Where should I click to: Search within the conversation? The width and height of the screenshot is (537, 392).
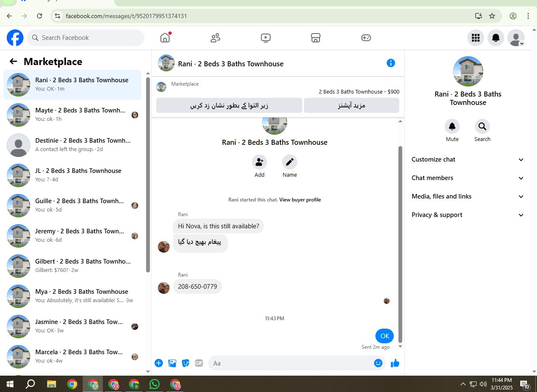[x=482, y=126]
